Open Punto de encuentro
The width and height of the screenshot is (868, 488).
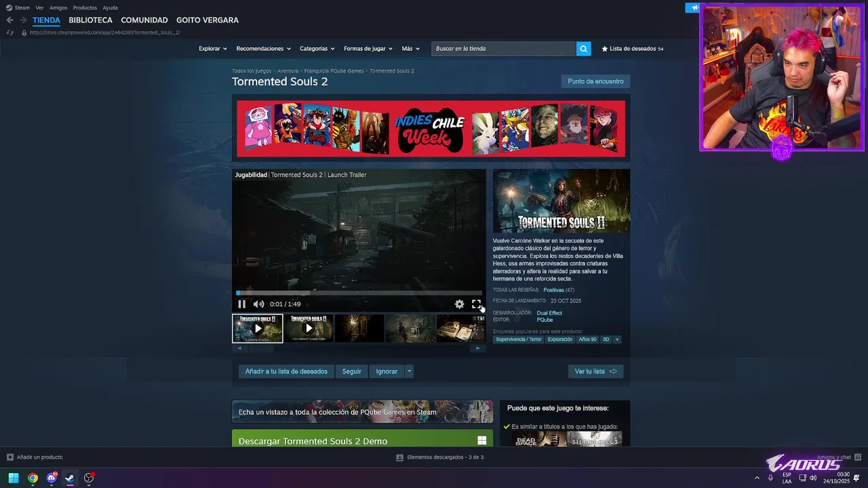pyautogui.click(x=595, y=81)
